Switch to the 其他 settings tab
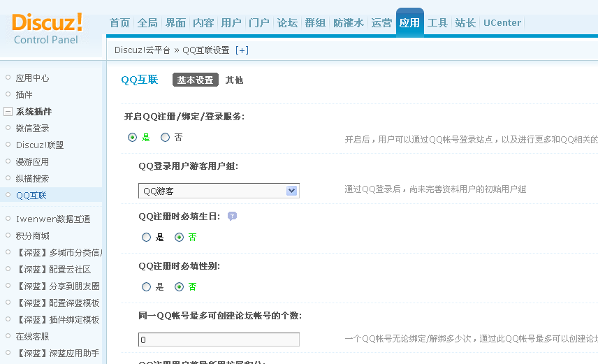This screenshot has height=364, width=598. point(234,80)
